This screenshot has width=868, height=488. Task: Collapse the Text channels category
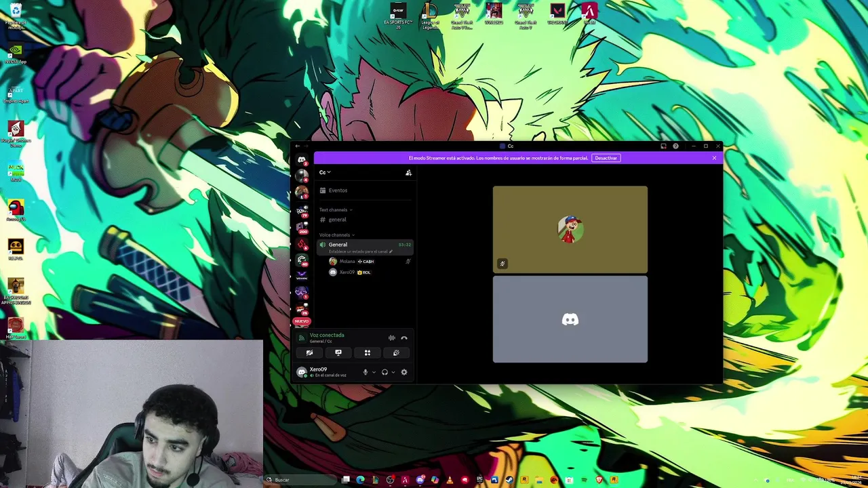[x=336, y=210]
